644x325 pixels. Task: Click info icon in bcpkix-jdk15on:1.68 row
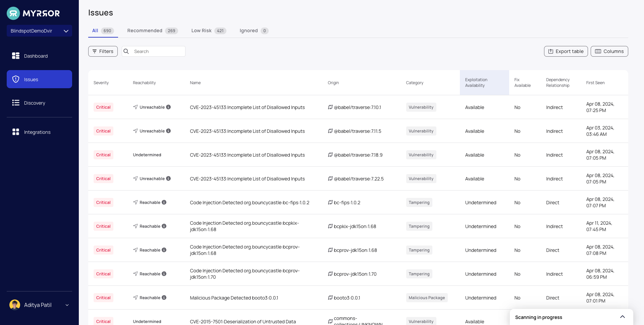click(164, 226)
